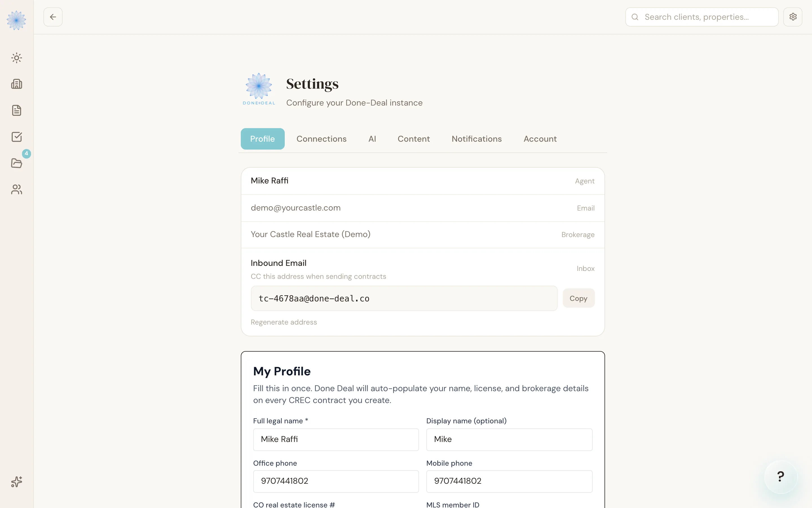Switch to the Account tab
Image resolution: width=812 pixels, height=508 pixels.
(540, 139)
